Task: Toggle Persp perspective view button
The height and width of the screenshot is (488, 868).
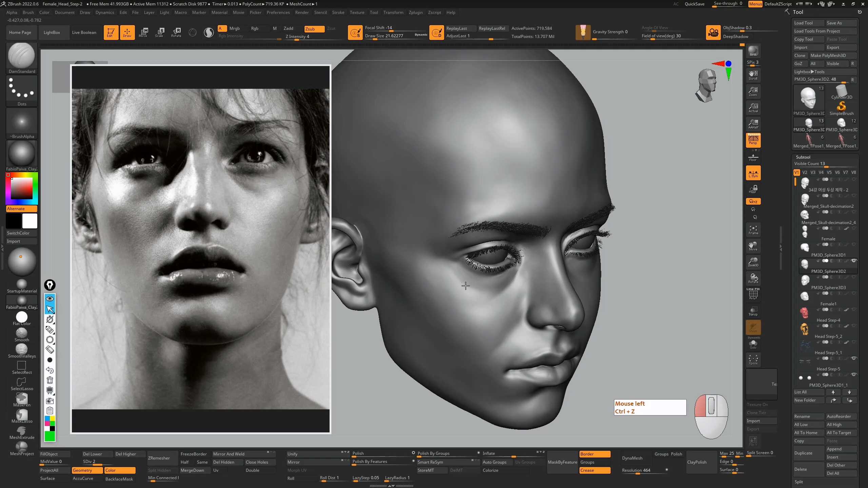Action: [x=753, y=140]
